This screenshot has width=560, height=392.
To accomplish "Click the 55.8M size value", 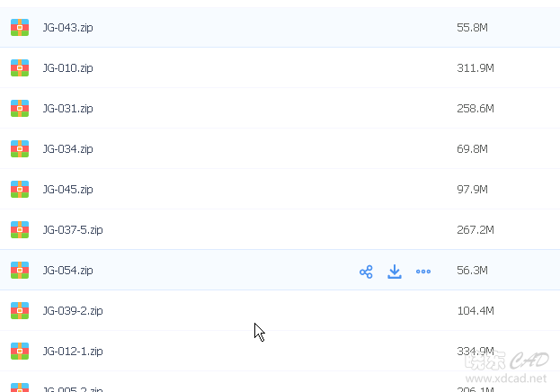I will click(x=472, y=28).
